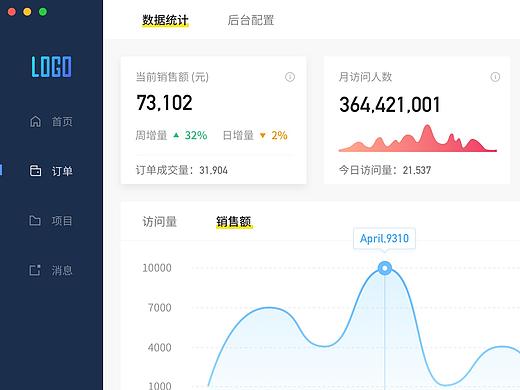Switch to 数据统计 tab
The height and width of the screenshot is (390, 520).
click(x=165, y=20)
